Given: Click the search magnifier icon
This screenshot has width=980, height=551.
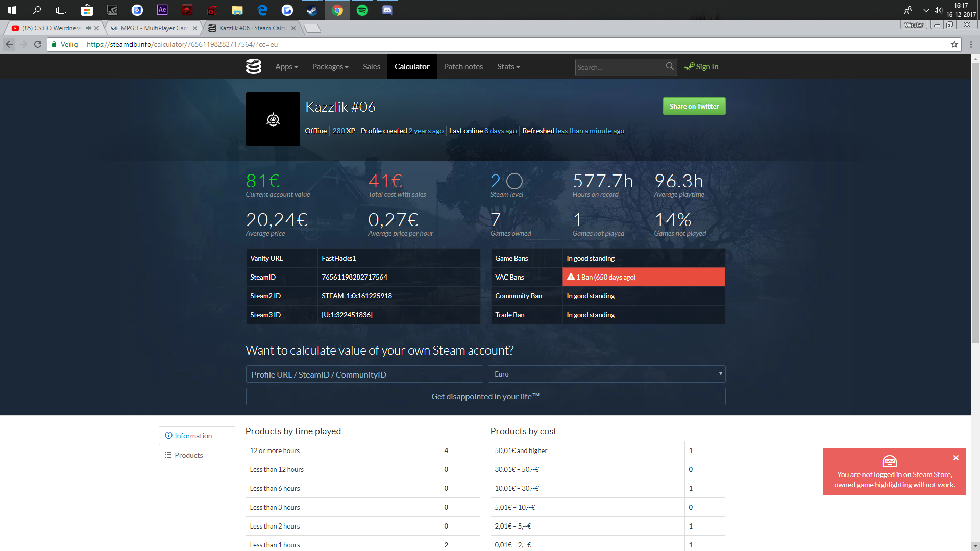Looking at the screenshot, I should 670,67.
